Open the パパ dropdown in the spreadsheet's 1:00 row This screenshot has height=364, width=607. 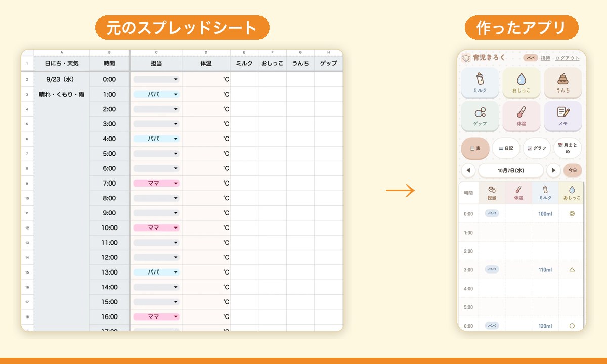[156, 94]
